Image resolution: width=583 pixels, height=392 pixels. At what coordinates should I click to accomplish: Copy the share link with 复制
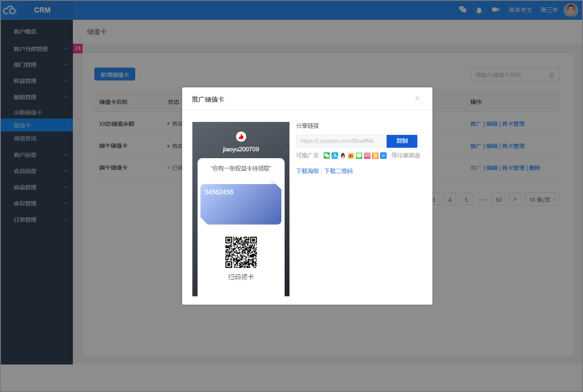click(x=402, y=141)
